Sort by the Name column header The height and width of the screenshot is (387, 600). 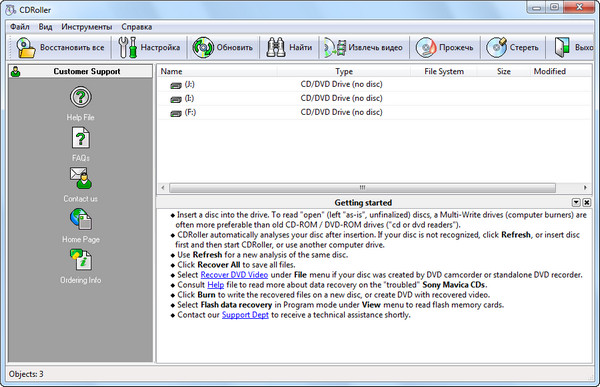pyautogui.click(x=217, y=72)
